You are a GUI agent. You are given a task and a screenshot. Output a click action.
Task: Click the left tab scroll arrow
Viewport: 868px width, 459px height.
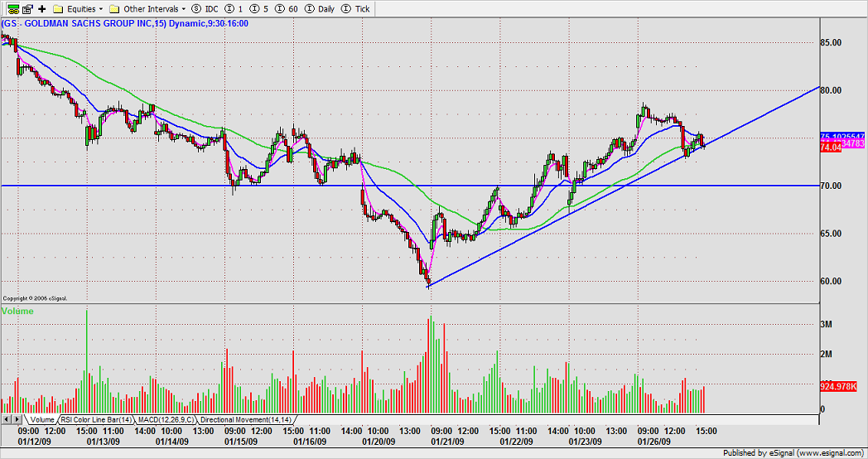(x=6, y=419)
